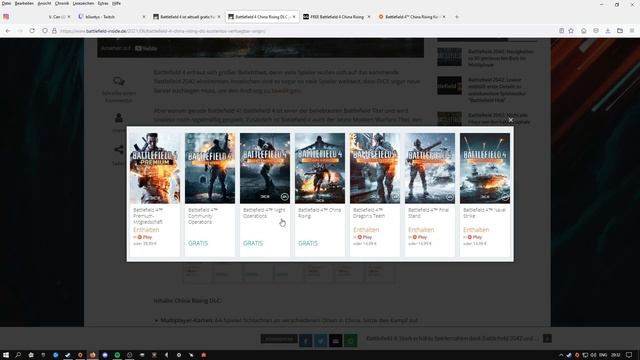The height and width of the screenshot is (360, 640).
Task: Click the author person icon in article sidebar
Action: pos(119,118)
